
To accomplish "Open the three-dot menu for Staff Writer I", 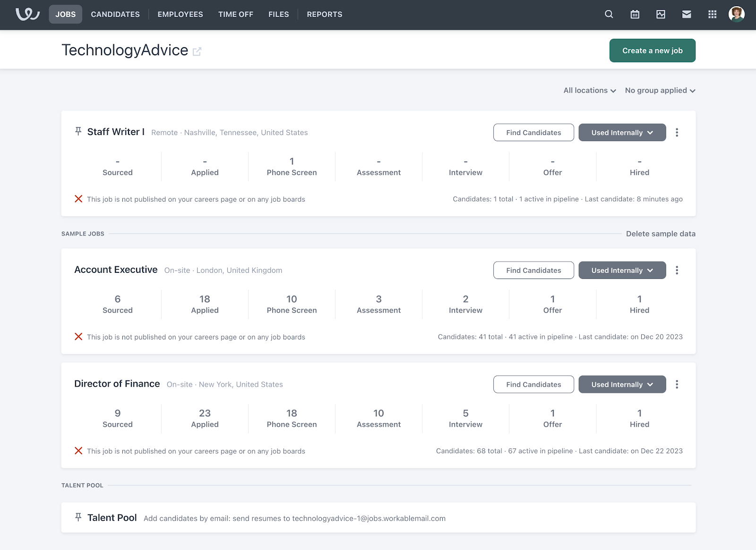I will click(x=677, y=133).
